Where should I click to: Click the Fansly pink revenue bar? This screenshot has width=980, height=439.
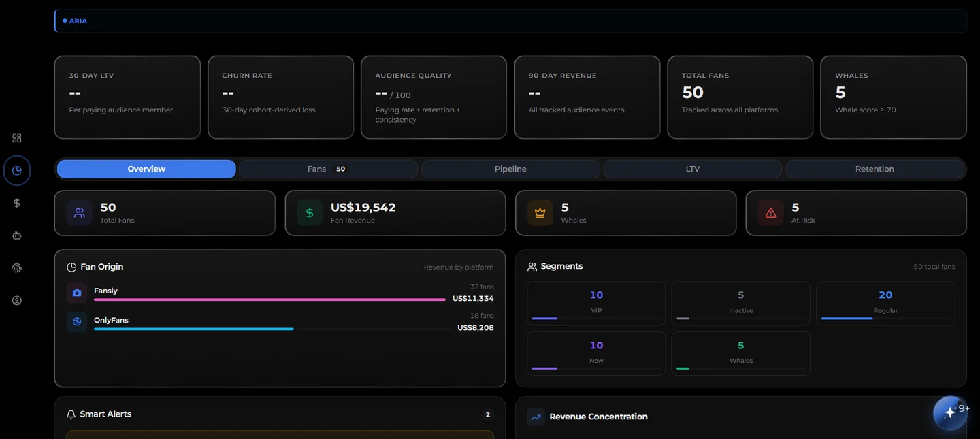269,299
